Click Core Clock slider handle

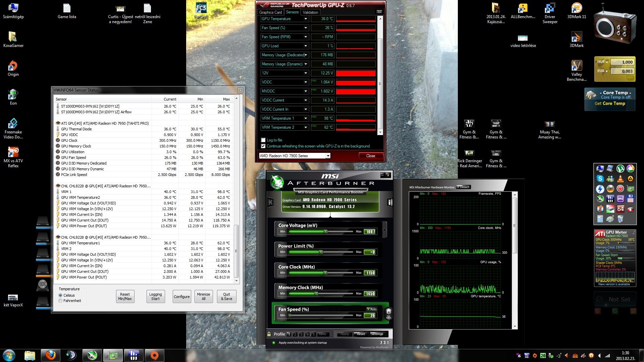point(325,273)
